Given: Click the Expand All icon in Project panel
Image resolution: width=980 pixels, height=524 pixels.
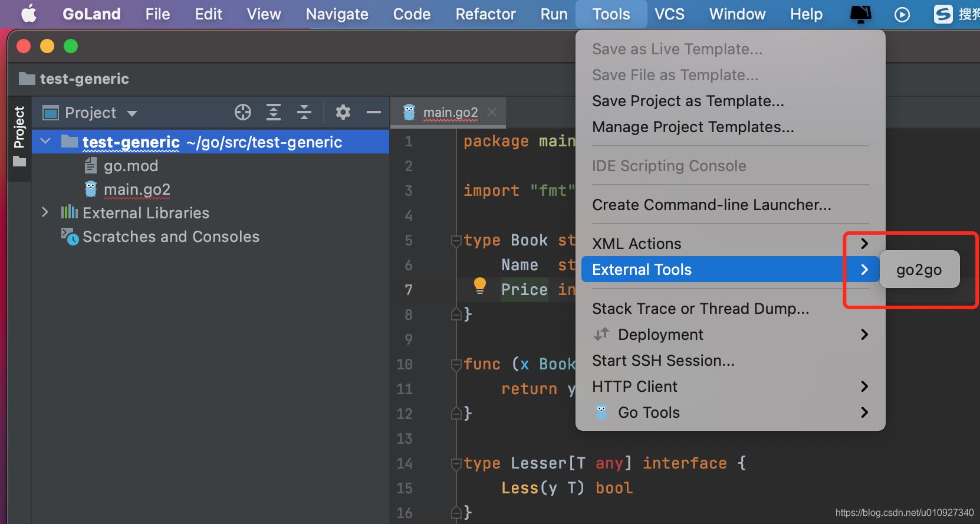Looking at the screenshot, I should [274, 112].
